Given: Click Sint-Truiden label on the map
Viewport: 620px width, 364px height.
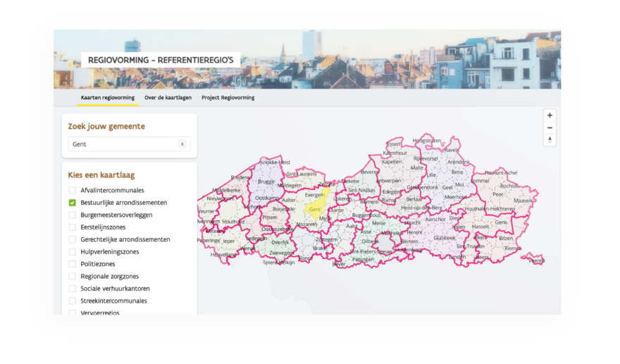Looking at the screenshot, I should pyautogui.click(x=470, y=246).
